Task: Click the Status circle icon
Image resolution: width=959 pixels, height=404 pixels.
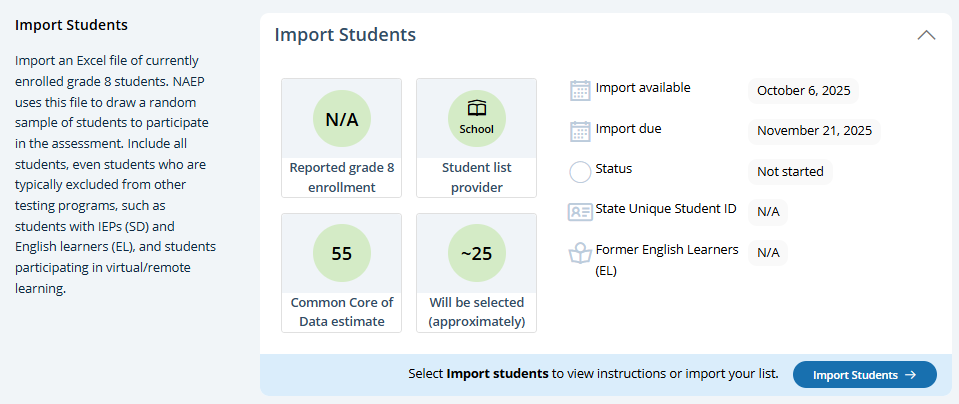Action: coord(580,172)
